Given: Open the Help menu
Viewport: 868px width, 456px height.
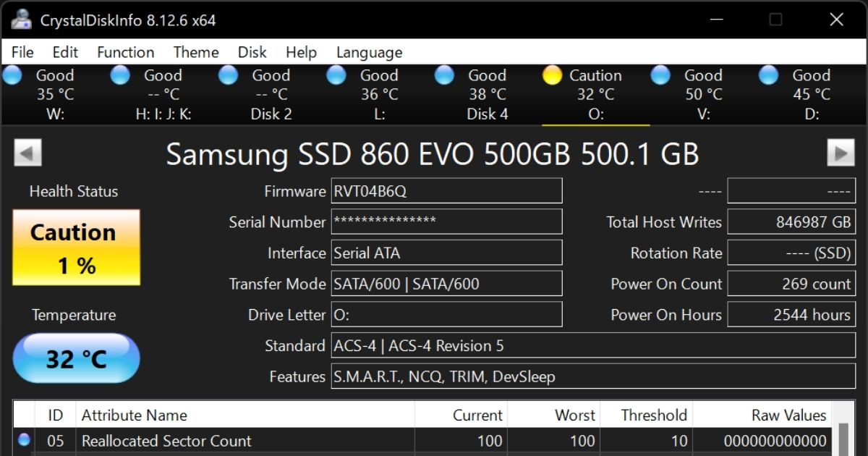Looking at the screenshot, I should [x=301, y=52].
